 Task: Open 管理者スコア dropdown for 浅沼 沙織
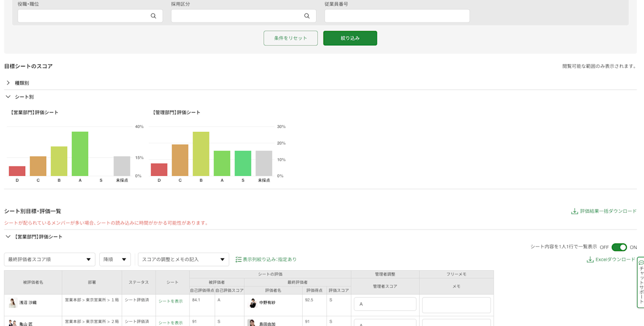385,303
